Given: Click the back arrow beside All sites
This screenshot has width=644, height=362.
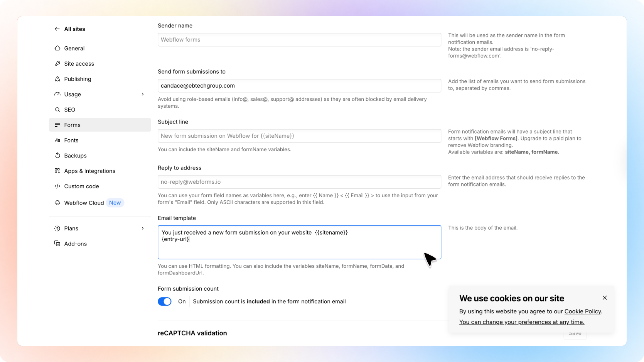Looking at the screenshot, I should pos(57,29).
